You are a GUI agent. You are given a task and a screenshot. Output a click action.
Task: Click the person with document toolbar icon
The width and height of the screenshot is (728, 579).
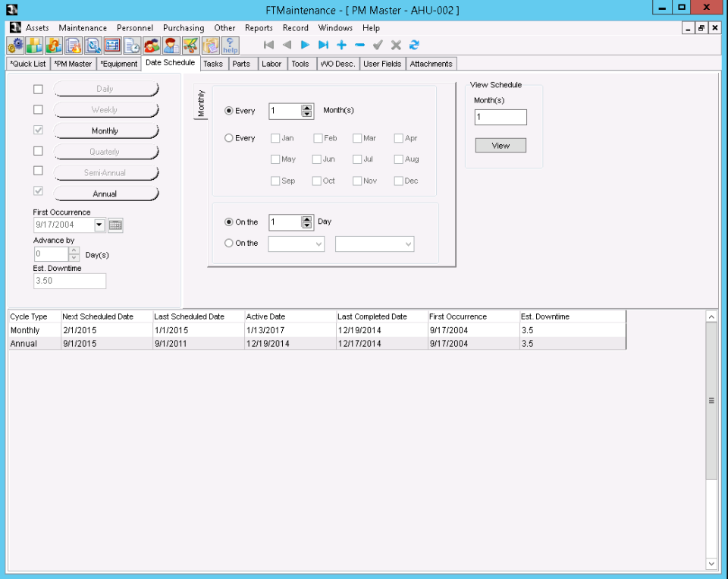(171, 46)
